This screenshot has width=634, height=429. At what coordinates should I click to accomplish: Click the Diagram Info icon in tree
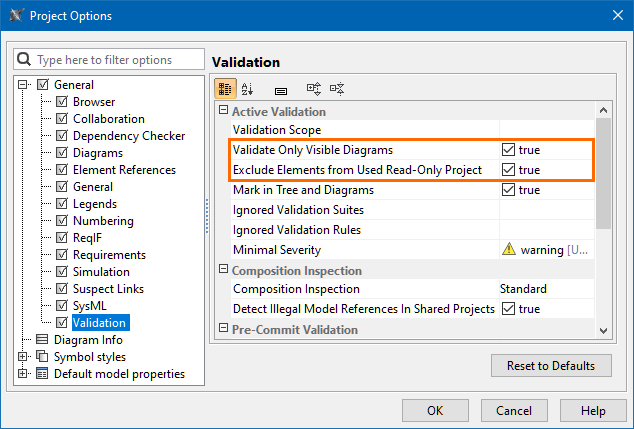tap(42, 340)
